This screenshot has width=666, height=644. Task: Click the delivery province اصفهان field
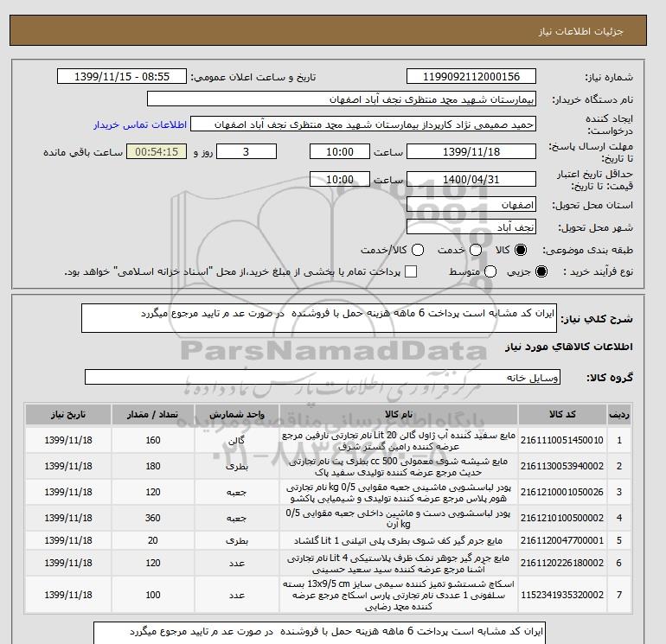point(471,205)
